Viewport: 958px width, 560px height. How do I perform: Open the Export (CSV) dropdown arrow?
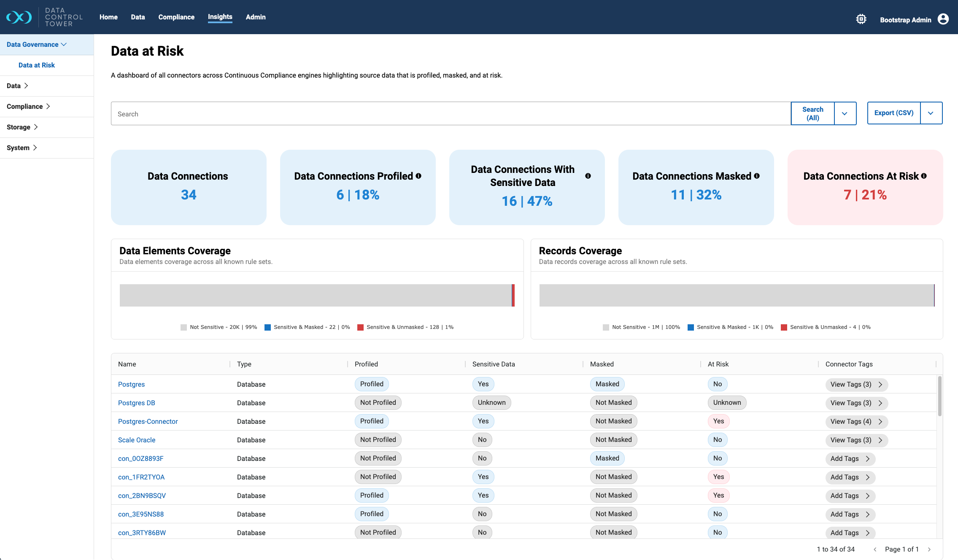point(931,113)
